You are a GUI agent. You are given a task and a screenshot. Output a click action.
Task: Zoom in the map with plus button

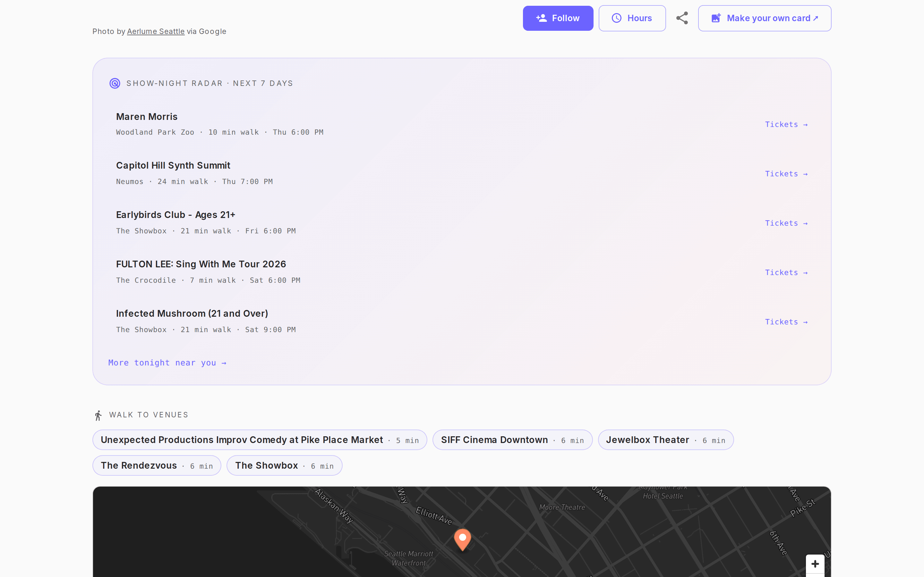click(x=815, y=564)
